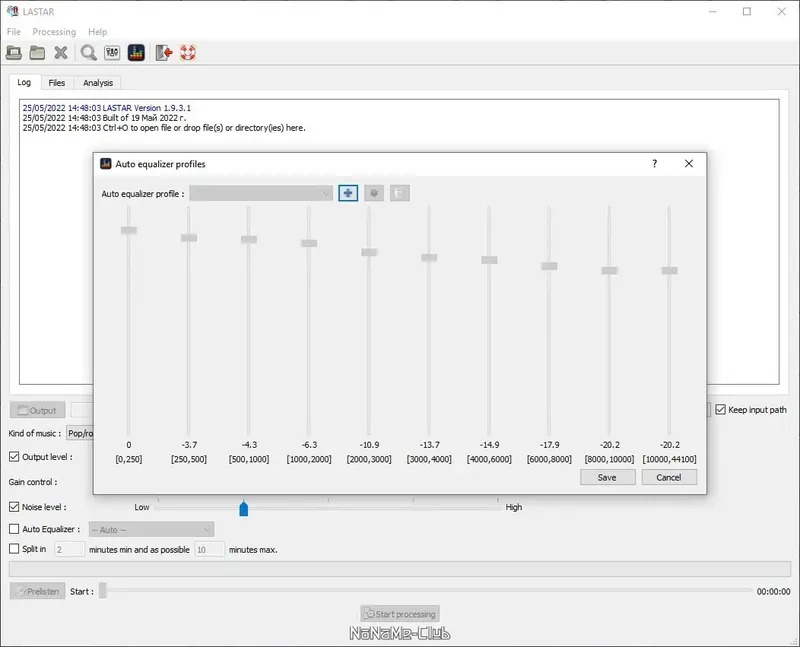
Task: Toggle the Noise level checkbox
Action: pyautogui.click(x=14, y=507)
